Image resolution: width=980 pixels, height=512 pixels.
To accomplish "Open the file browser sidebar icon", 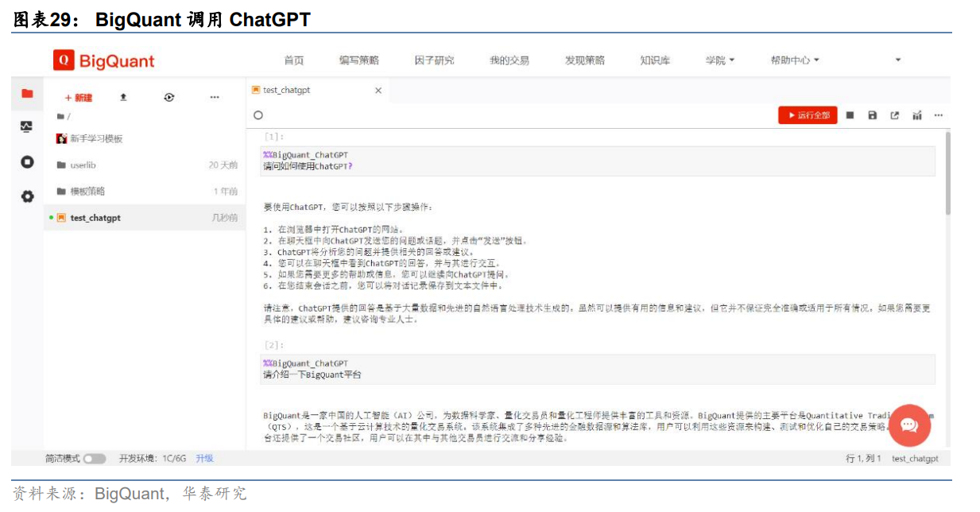I will pyautogui.click(x=27, y=94).
